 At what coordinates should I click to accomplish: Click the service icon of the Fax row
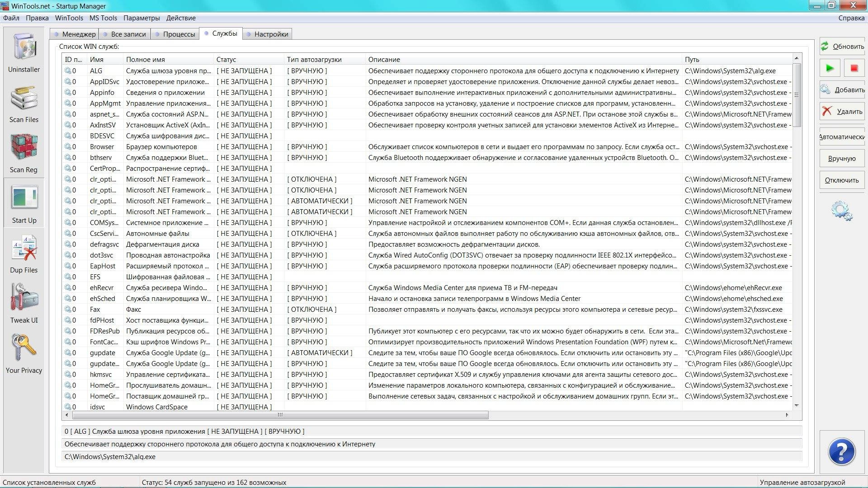click(68, 309)
